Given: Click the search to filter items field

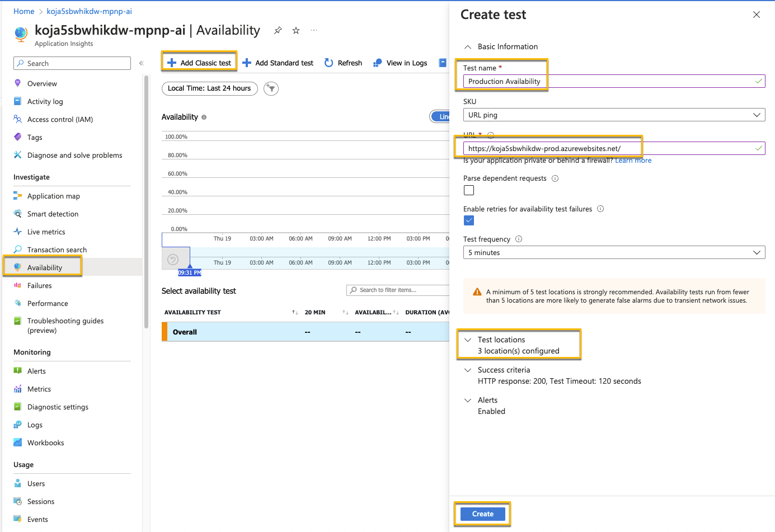Looking at the screenshot, I should tap(398, 290).
